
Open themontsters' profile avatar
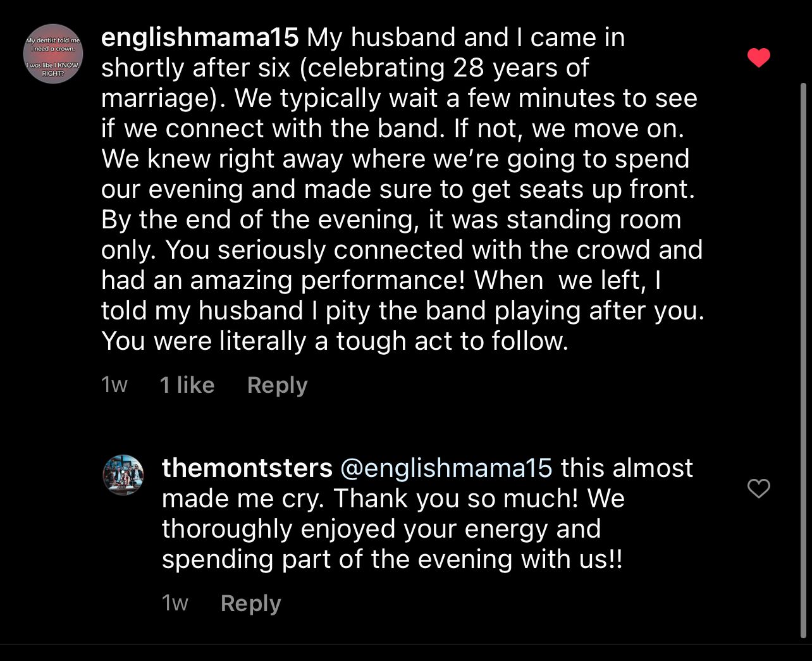(123, 474)
